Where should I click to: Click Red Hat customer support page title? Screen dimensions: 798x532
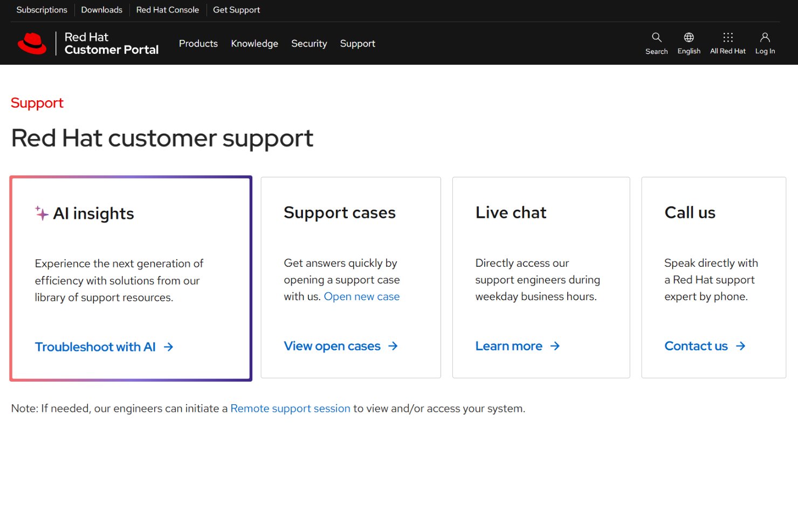(x=162, y=139)
